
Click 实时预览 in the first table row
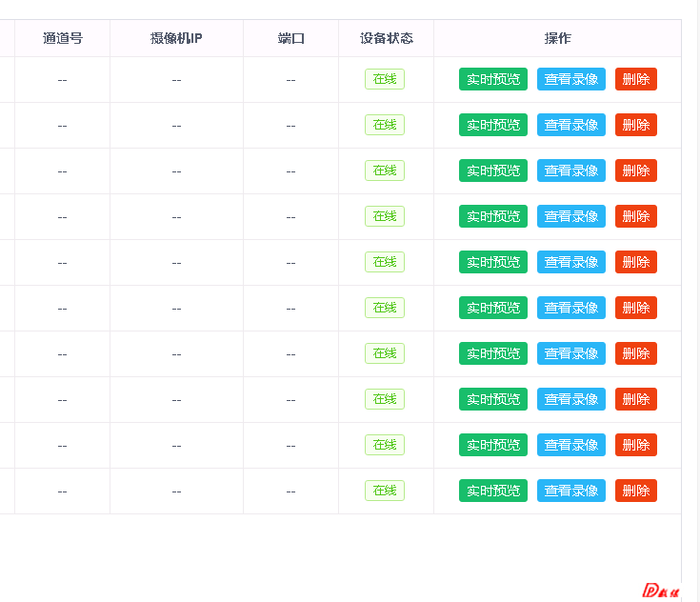(493, 79)
